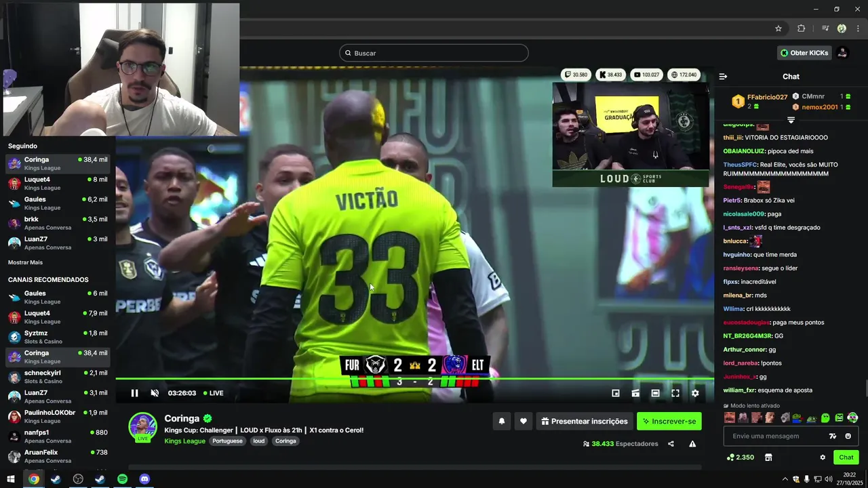
Task: Open browser extensions puzzle icon
Action: click(801, 28)
